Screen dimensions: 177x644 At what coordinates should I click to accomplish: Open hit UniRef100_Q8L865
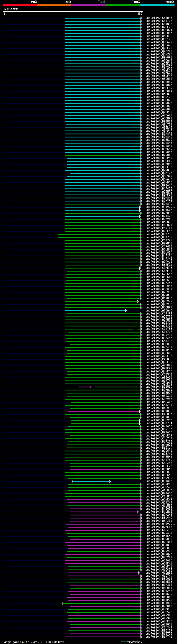[159, 33]
